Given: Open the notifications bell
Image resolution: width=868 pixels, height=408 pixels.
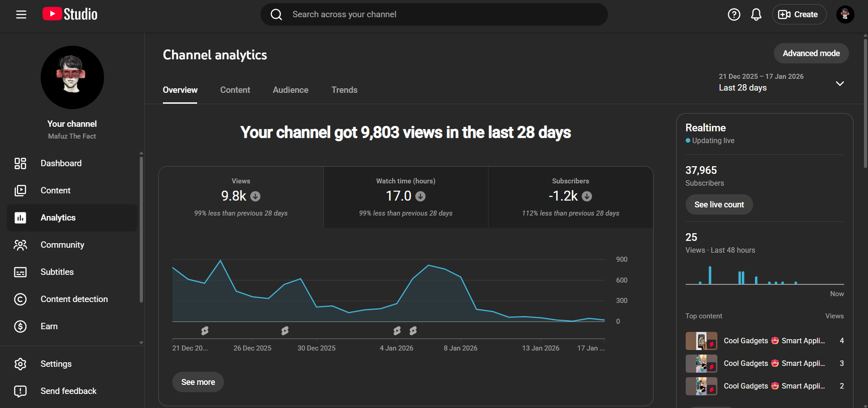Looking at the screenshot, I should point(756,14).
